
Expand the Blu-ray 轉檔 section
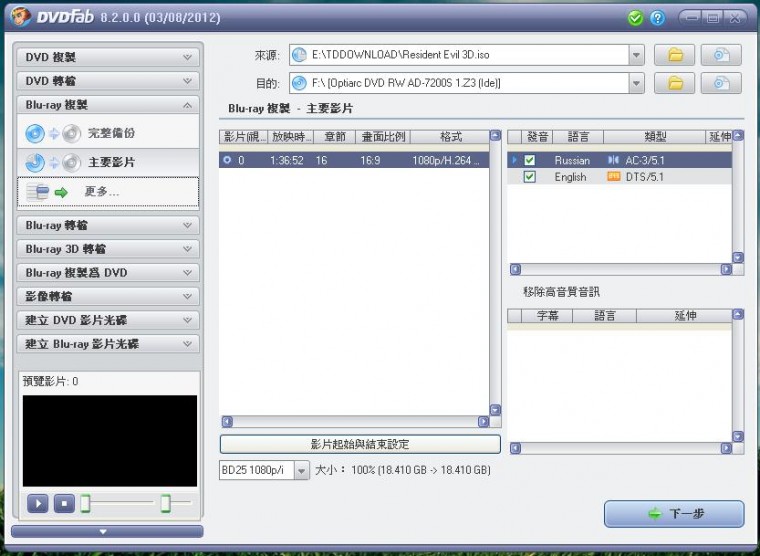tap(108, 225)
